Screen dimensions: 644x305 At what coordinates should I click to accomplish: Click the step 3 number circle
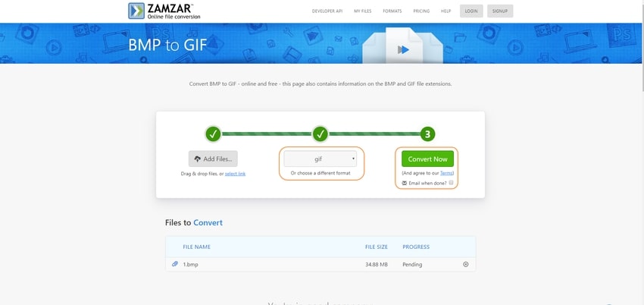tap(427, 134)
